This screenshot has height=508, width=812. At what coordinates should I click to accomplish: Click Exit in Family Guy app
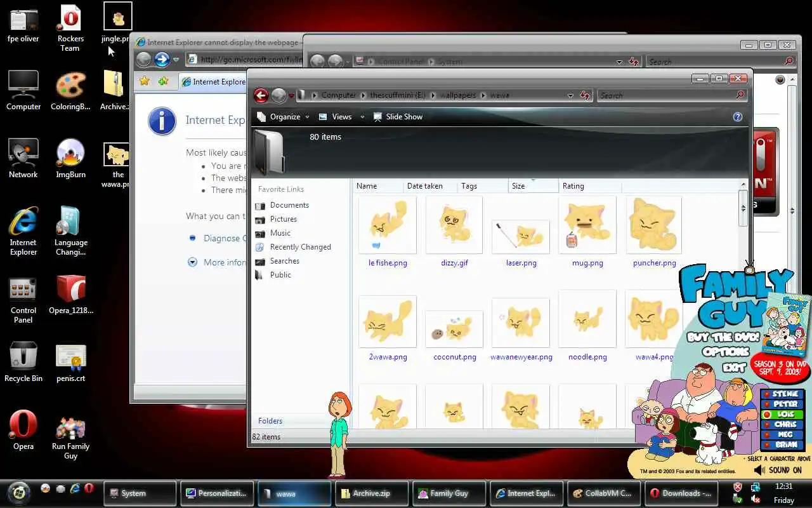735,367
